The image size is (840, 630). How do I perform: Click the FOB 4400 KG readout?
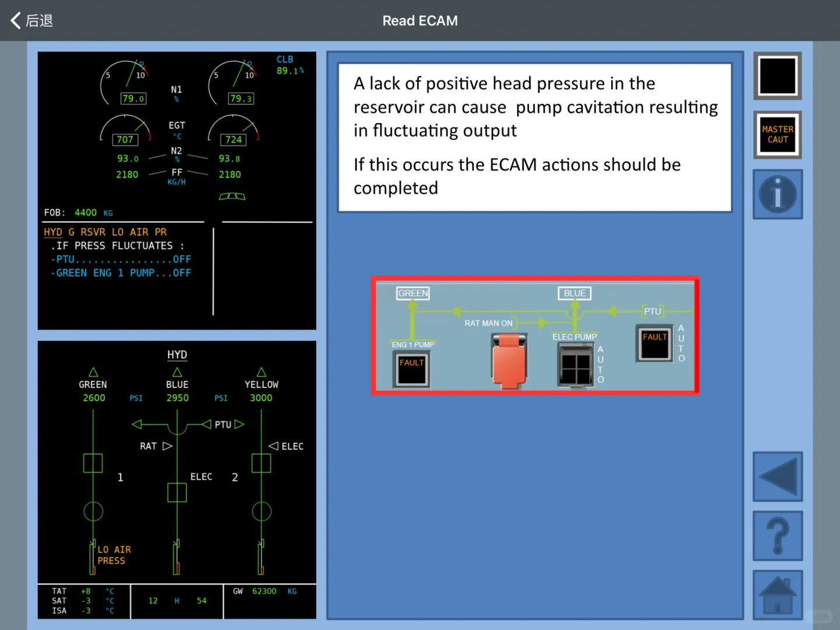(x=79, y=213)
